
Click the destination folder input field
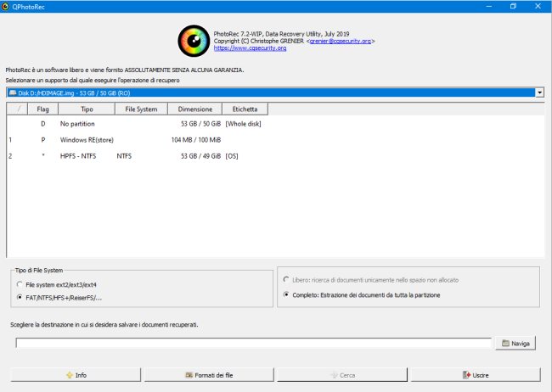[253, 343]
